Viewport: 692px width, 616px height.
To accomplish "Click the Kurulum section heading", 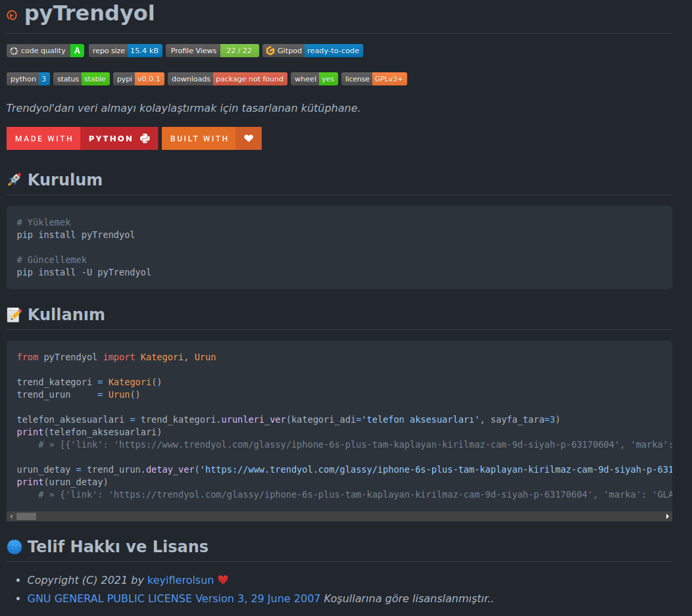I will click(x=65, y=179).
